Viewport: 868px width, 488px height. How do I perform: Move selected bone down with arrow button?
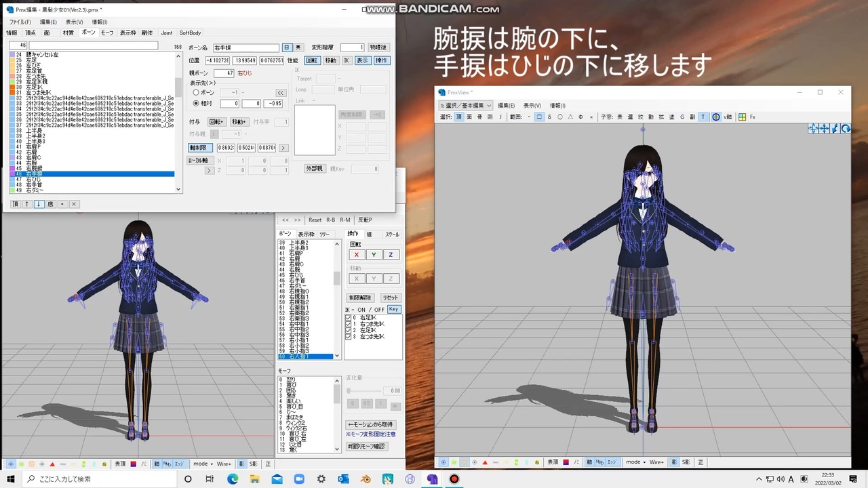(39, 204)
